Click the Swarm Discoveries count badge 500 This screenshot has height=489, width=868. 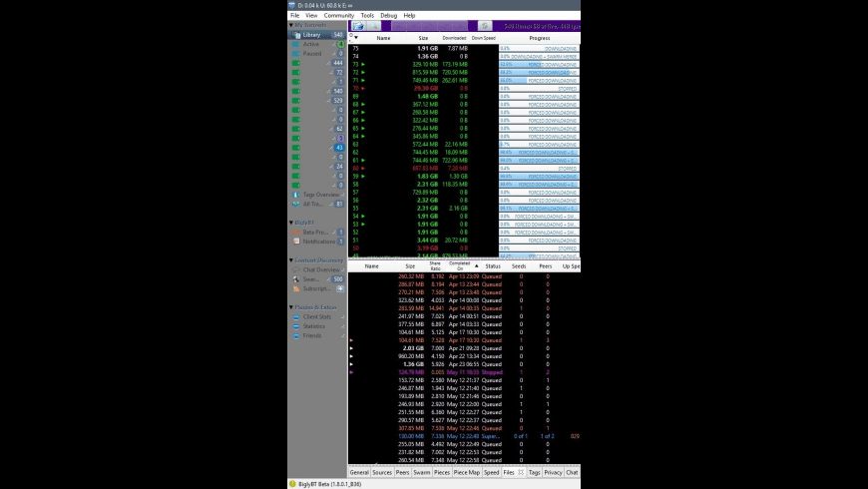point(337,279)
